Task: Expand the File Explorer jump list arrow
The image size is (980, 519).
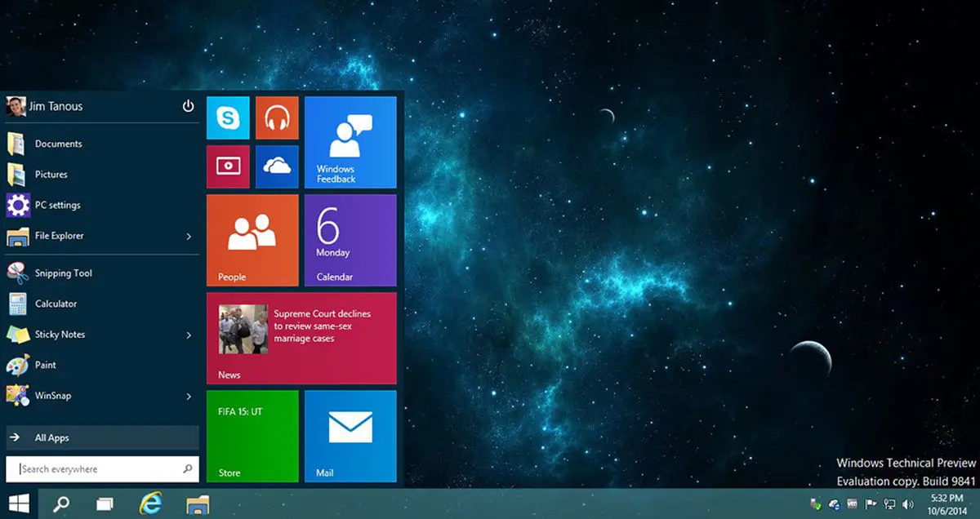Action: click(x=189, y=237)
